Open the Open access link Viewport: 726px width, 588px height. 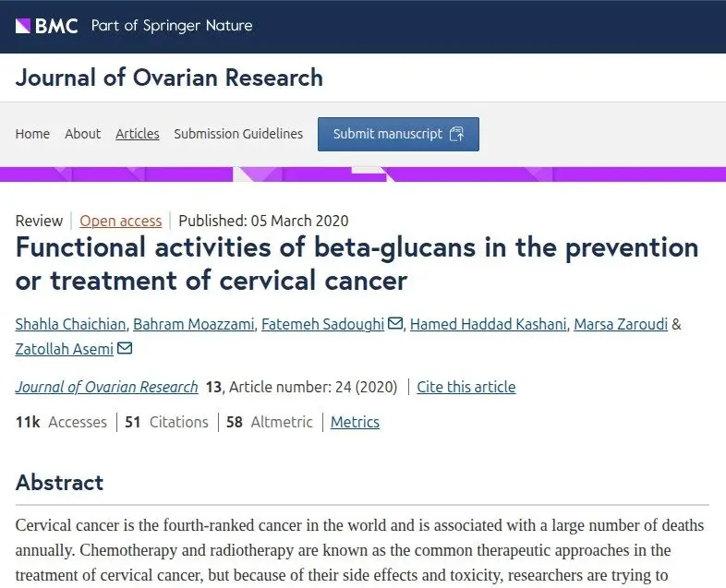[121, 221]
